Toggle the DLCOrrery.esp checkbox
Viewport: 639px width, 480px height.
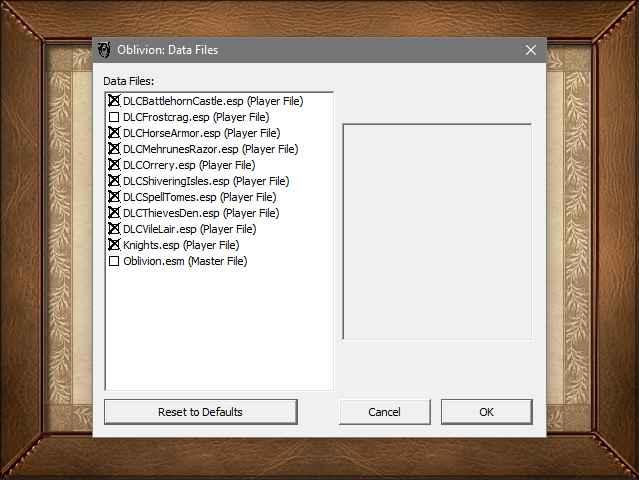[114, 165]
